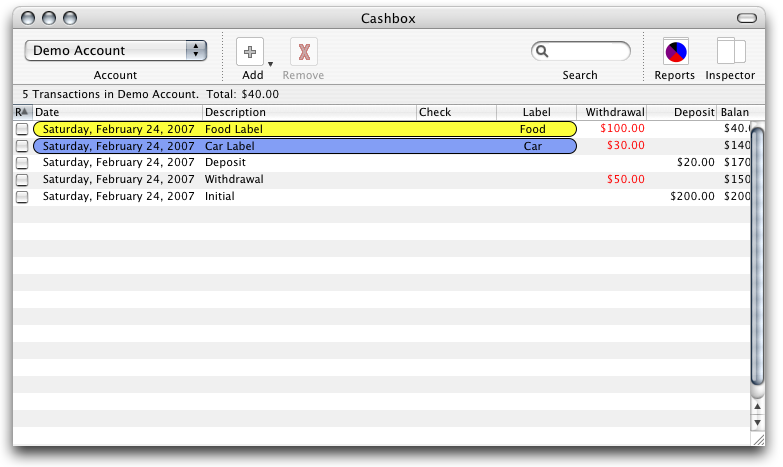Click the Remove transaction X icon
783x467 pixels.
coord(304,52)
